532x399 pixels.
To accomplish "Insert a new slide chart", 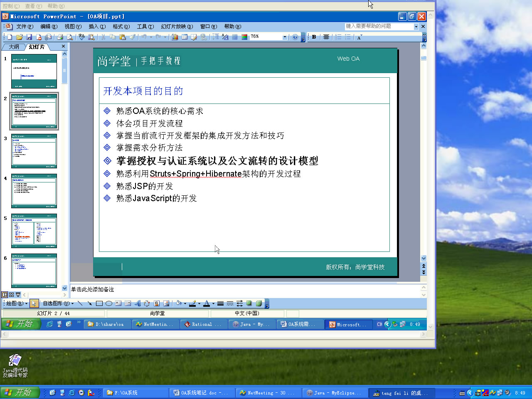I will (175, 37).
